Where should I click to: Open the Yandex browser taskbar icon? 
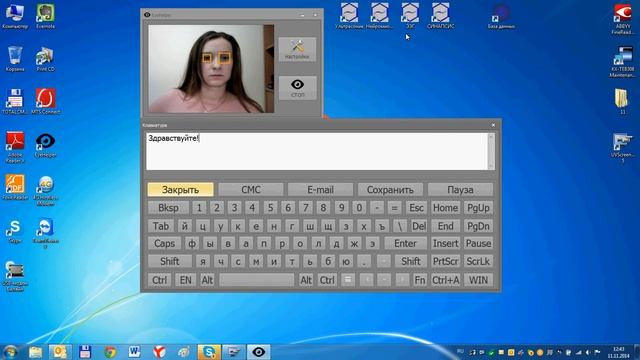[x=159, y=352]
